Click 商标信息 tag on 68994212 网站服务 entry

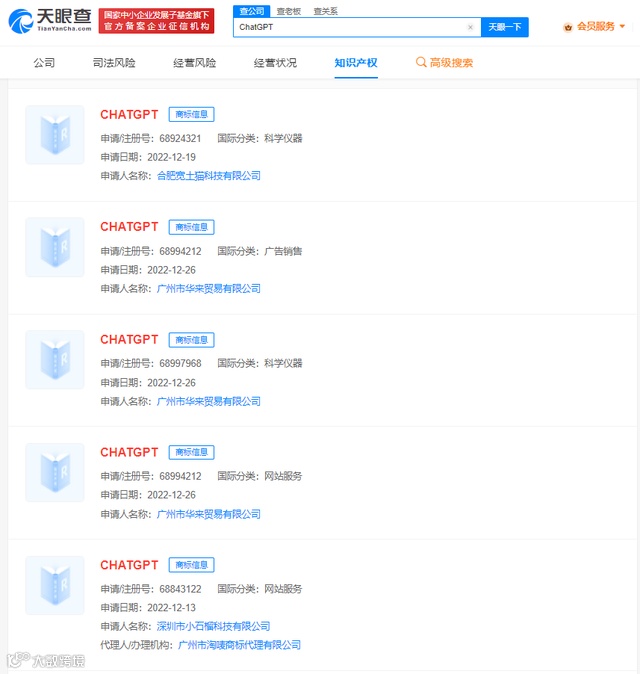pyautogui.click(x=191, y=452)
